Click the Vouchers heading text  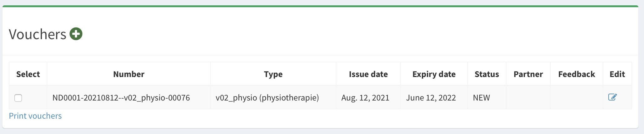point(38,34)
